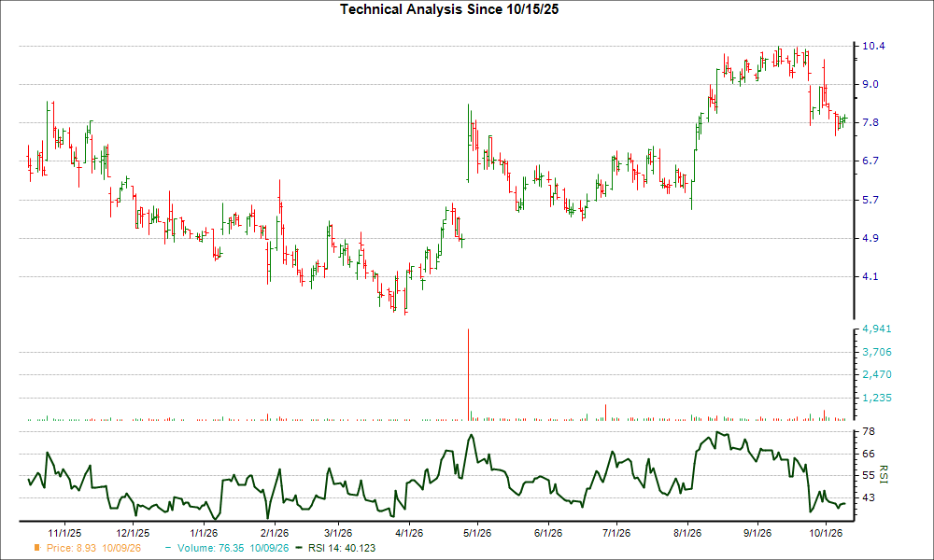Viewport: 934px width, 560px height.
Task: Click the 3,706 volume axis label
Action: click(877, 352)
